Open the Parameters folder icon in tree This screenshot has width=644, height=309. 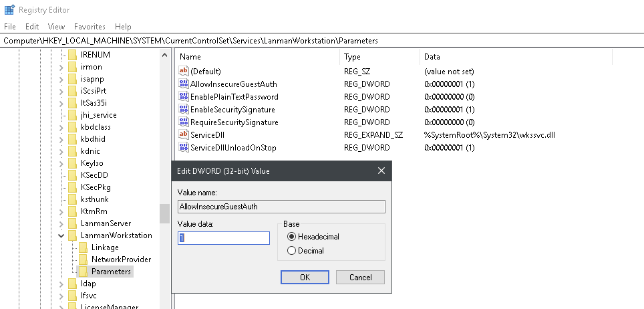83,272
